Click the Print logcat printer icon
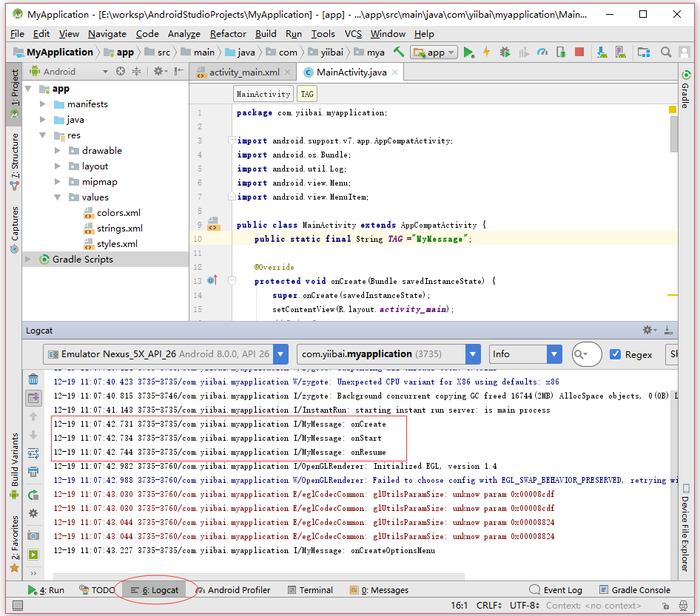Screen dimensions: 700x616 click(x=33, y=472)
